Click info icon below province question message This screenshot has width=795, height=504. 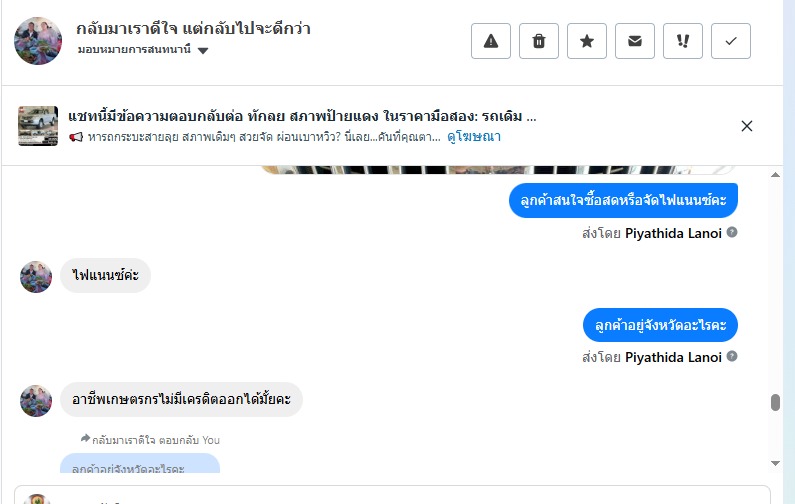point(732,357)
